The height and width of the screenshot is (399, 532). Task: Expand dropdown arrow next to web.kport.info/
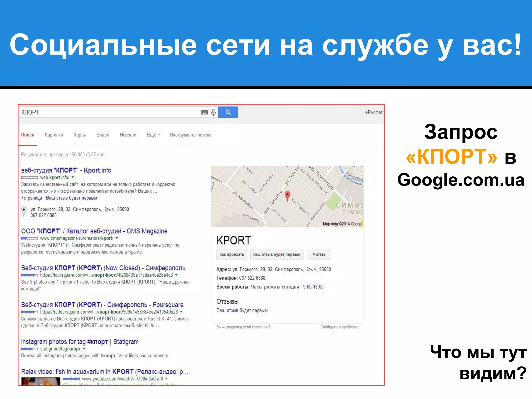(x=73, y=177)
